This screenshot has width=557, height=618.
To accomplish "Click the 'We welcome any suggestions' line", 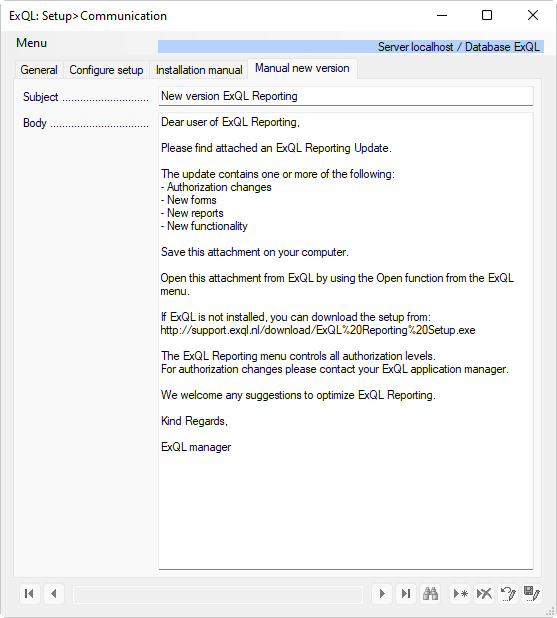I will click(x=298, y=395).
